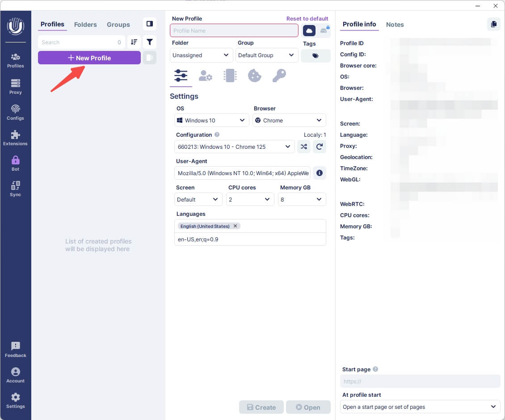This screenshot has height=420, width=505.
Task: Open the Extensions puzzle icon
Action: click(16, 138)
